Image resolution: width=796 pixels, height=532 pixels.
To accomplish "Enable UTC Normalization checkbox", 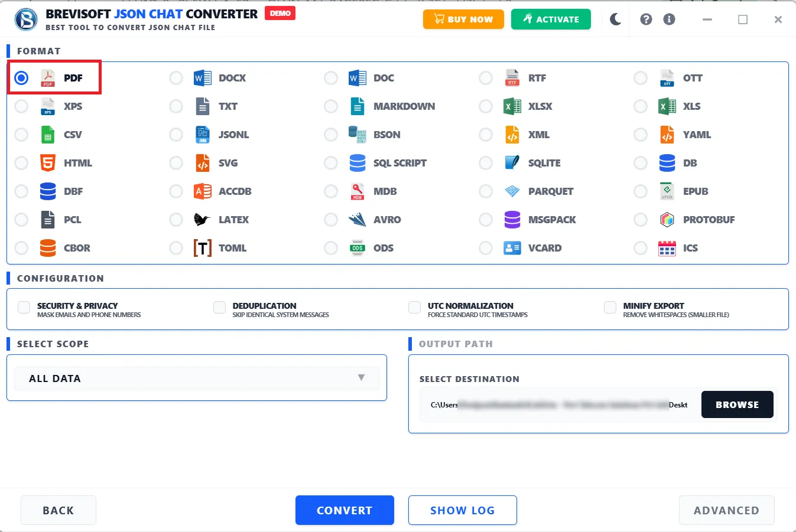I will (414, 307).
